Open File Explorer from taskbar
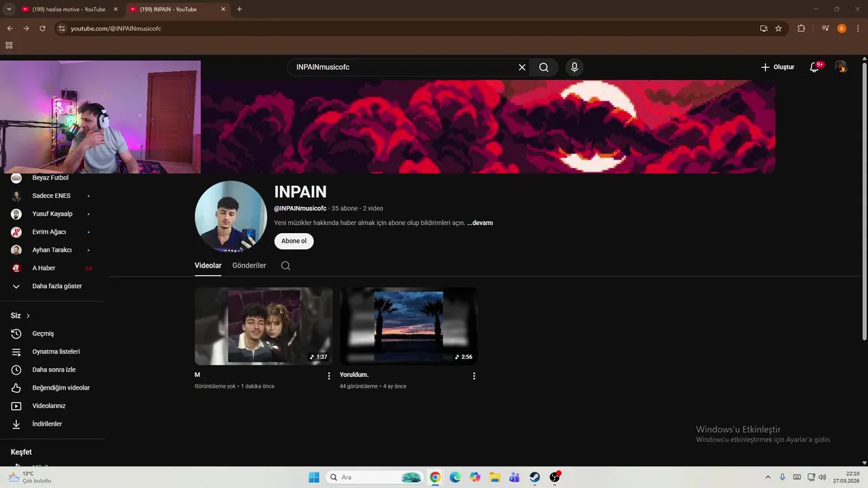 pyautogui.click(x=495, y=477)
